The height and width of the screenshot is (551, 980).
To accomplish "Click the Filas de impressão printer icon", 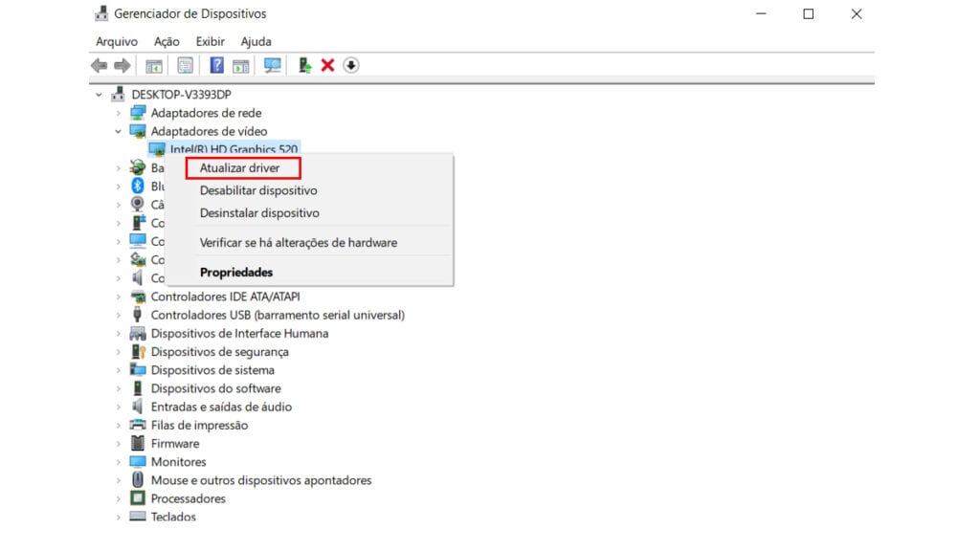I will [138, 425].
